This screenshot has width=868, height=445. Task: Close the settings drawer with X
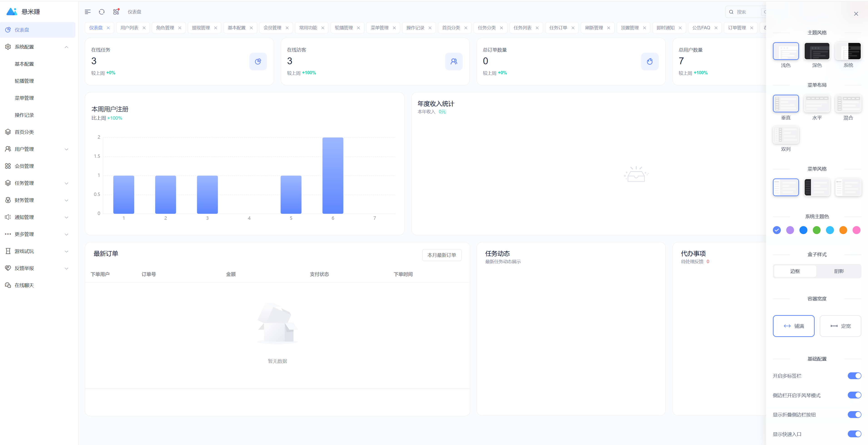856,14
